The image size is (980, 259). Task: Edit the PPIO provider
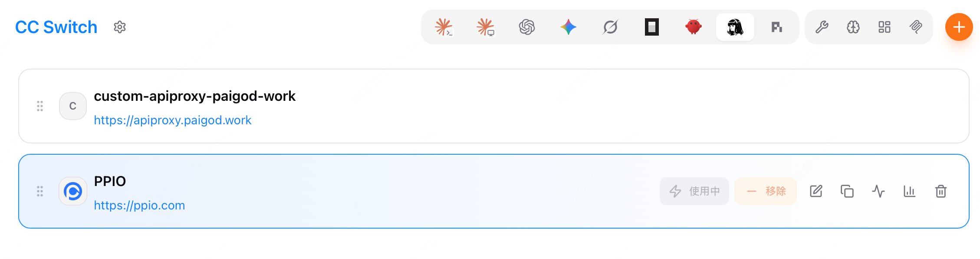816,191
